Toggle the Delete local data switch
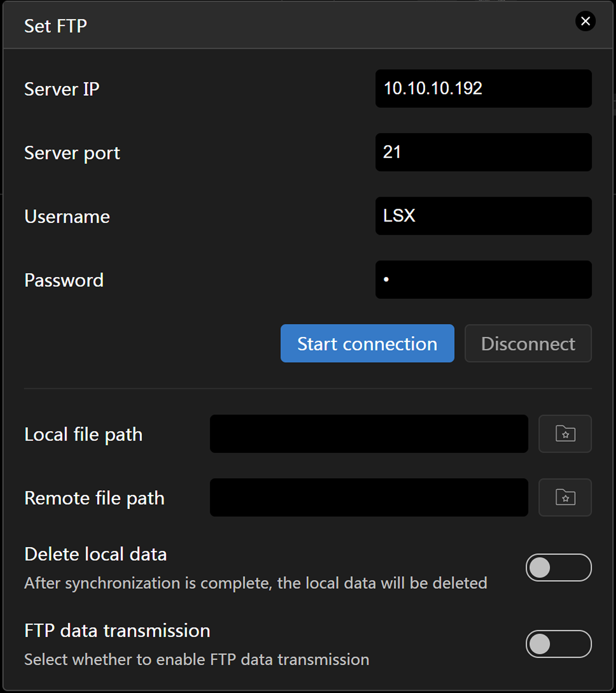Screen dimensions: 616x693 pos(558,568)
